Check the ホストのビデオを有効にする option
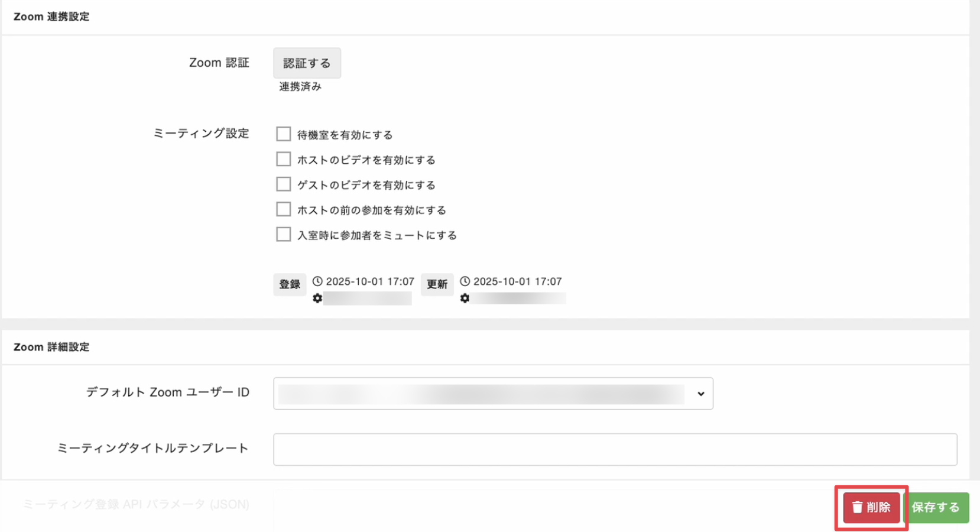 point(283,158)
